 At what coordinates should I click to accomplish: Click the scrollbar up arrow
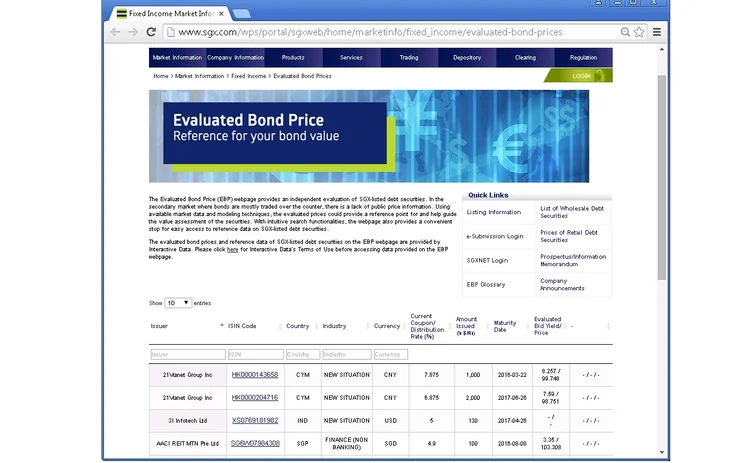[662, 50]
